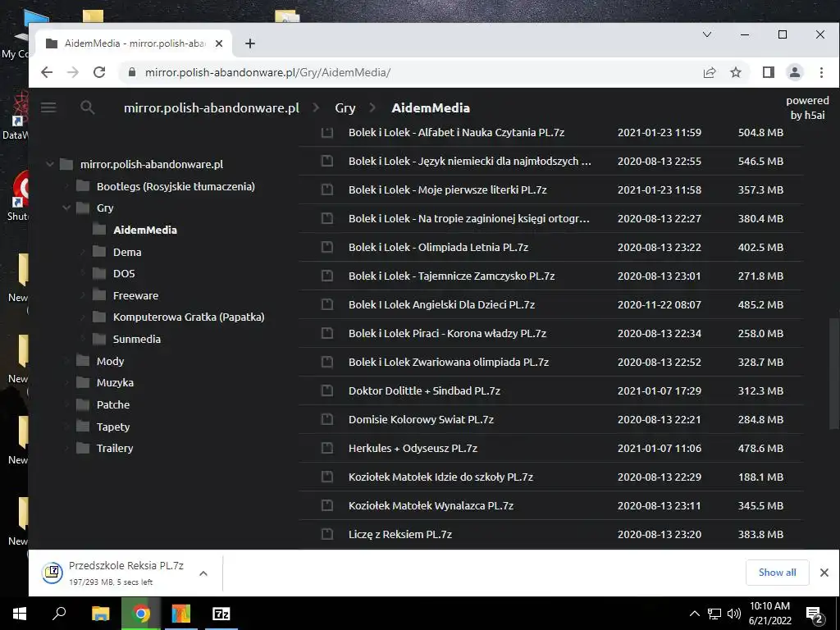Open the Tapety folder in tree
The width and height of the screenshot is (840, 630).
113,427
